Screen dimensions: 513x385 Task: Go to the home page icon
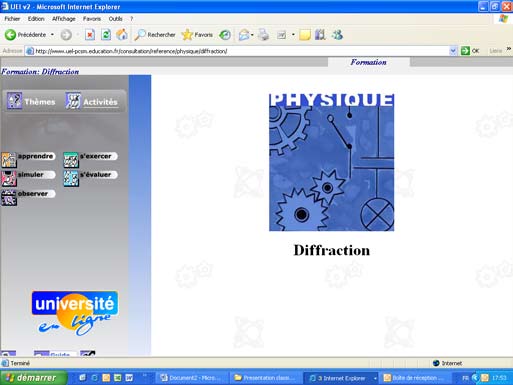[122, 35]
